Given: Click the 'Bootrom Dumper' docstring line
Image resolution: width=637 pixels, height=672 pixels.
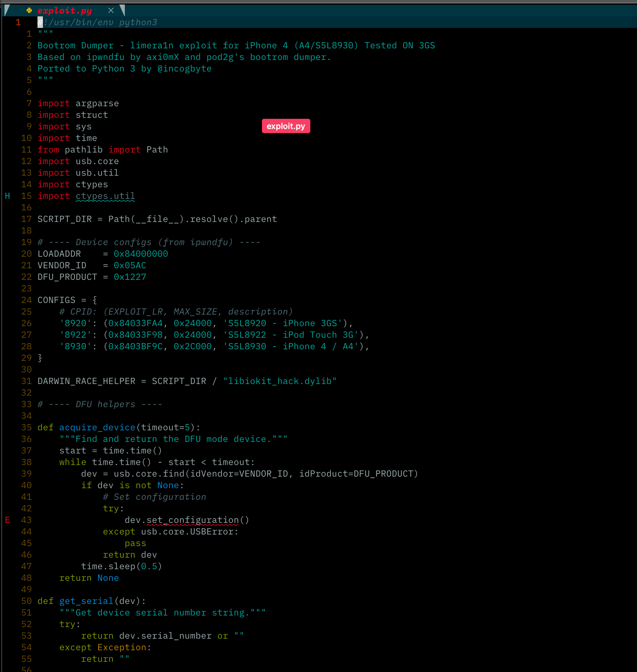Looking at the screenshot, I should click(x=236, y=46).
